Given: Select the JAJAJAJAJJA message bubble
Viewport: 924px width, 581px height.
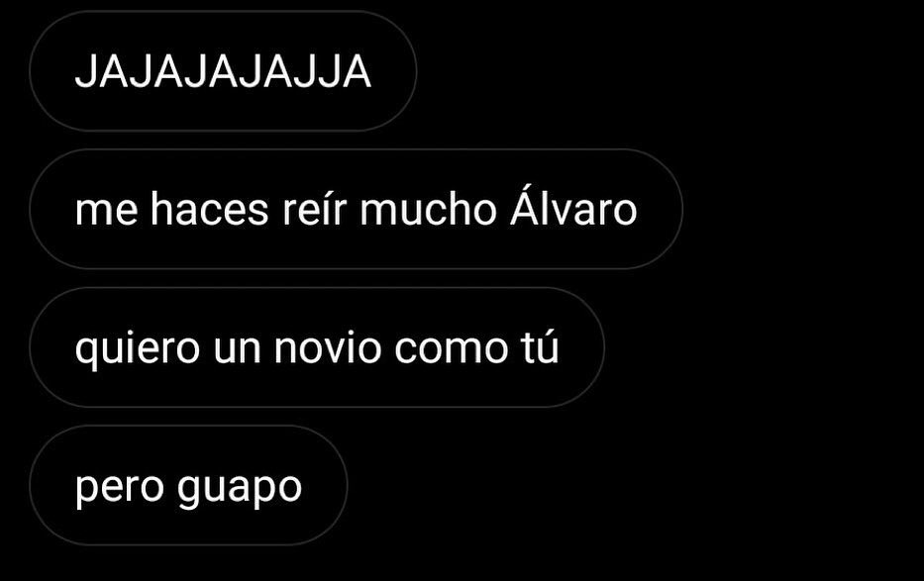Looking at the screenshot, I should pos(224,71).
